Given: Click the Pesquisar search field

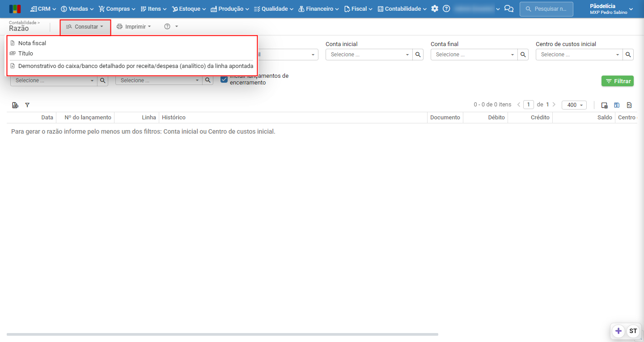Looking at the screenshot, I should tap(547, 9).
